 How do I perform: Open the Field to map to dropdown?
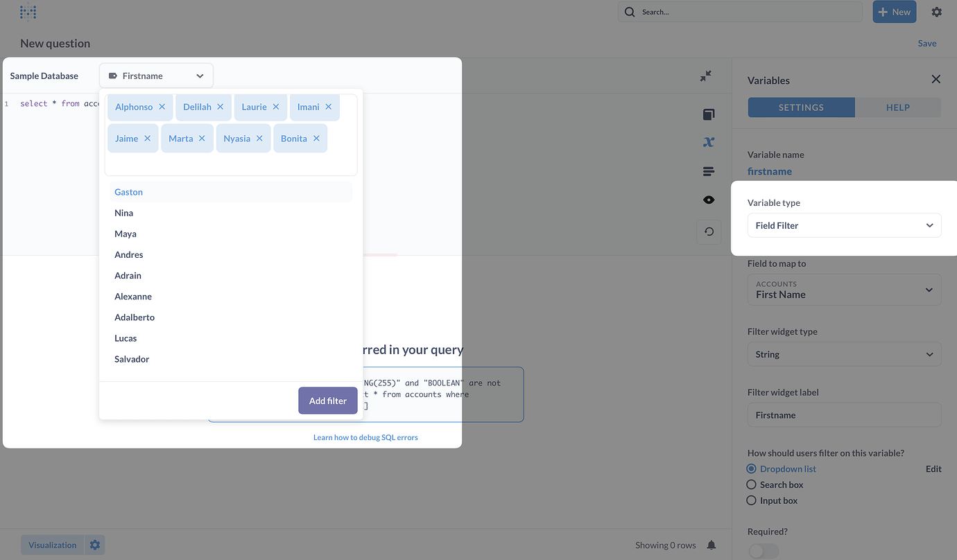tap(844, 289)
